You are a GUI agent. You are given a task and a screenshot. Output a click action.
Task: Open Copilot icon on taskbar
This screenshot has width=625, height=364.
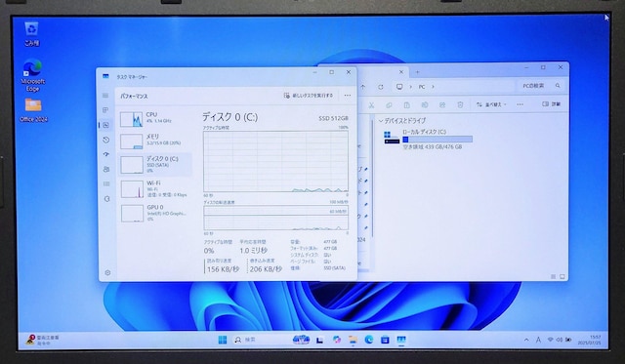337,340
